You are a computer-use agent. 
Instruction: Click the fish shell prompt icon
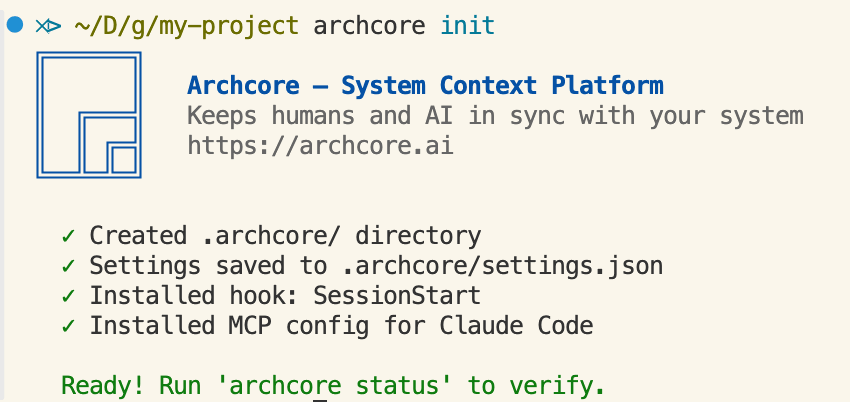pos(48,26)
